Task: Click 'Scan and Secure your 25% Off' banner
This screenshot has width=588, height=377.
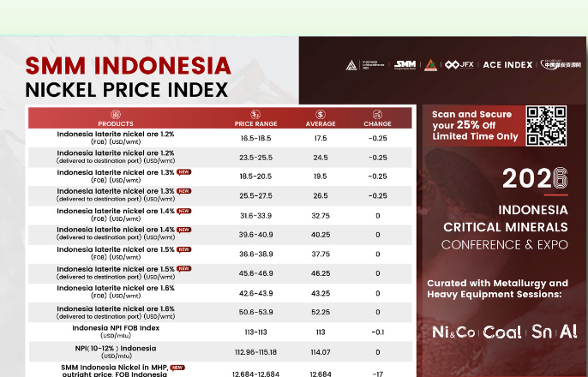Action: 475,125
